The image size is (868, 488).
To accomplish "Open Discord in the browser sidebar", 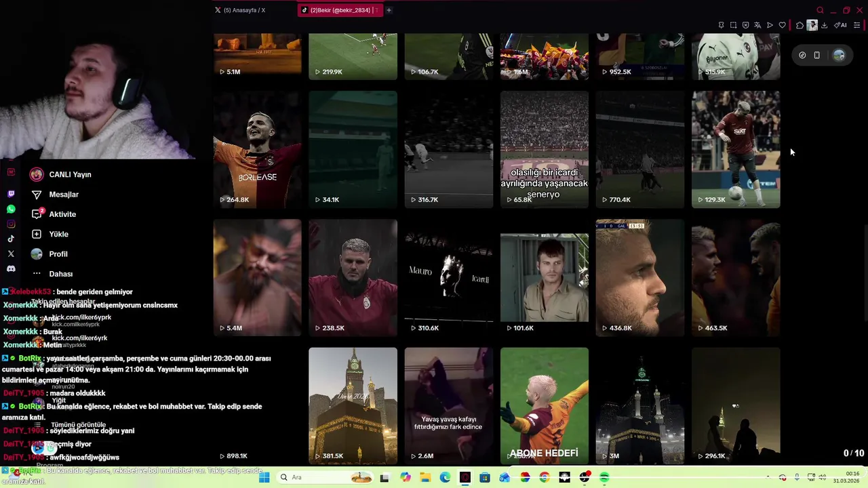I will 11,269.
